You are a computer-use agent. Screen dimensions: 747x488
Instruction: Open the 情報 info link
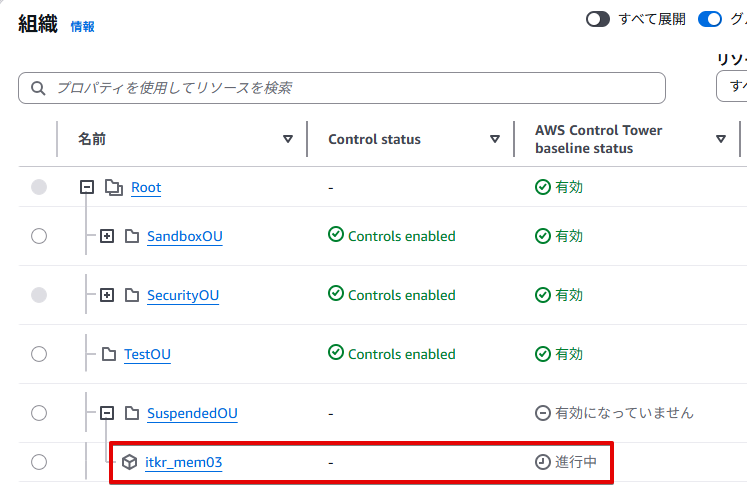click(83, 27)
